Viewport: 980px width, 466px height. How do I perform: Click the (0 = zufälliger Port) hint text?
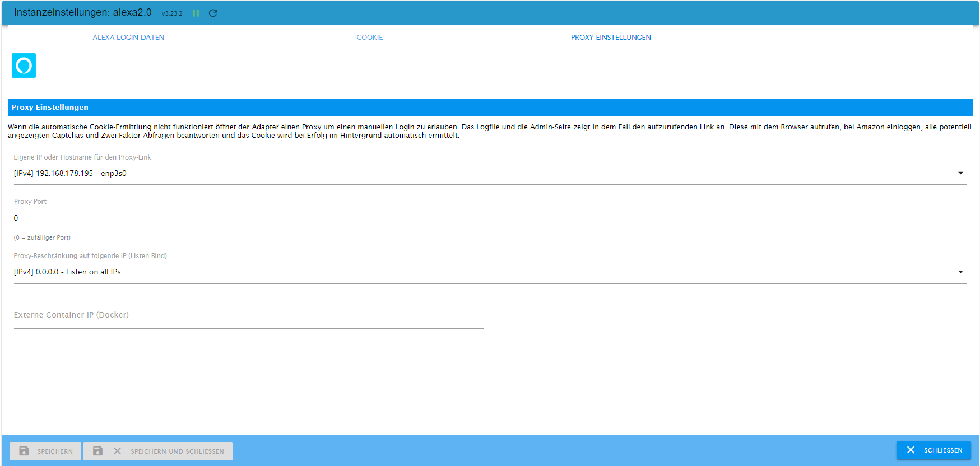[x=42, y=237]
